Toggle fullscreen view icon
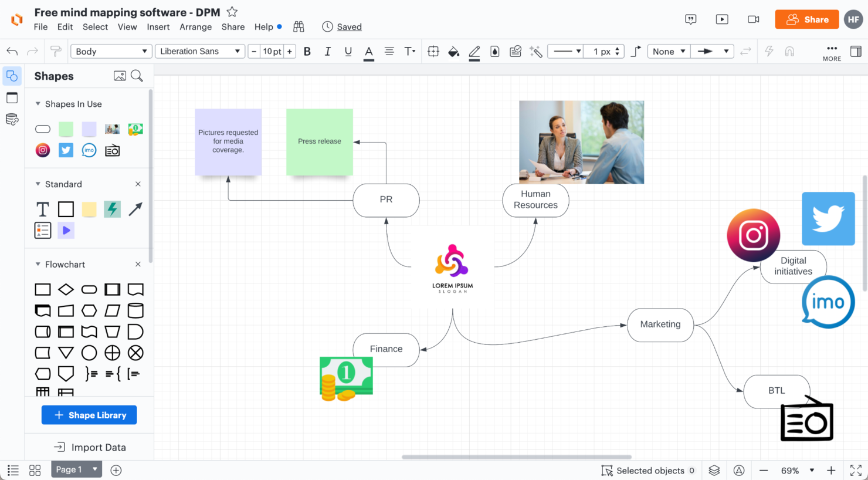The height and width of the screenshot is (480, 868). point(856,471)
